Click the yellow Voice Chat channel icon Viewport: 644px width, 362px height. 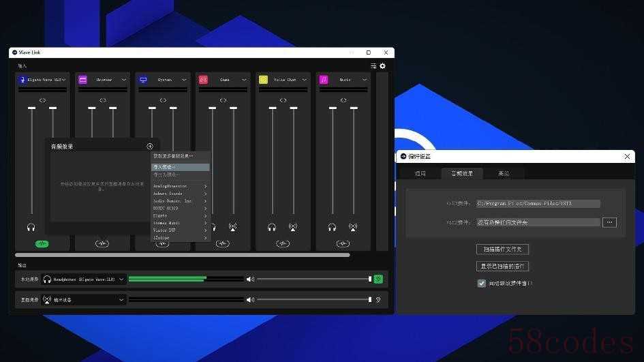pyautogui.click(x=263, y=80)
